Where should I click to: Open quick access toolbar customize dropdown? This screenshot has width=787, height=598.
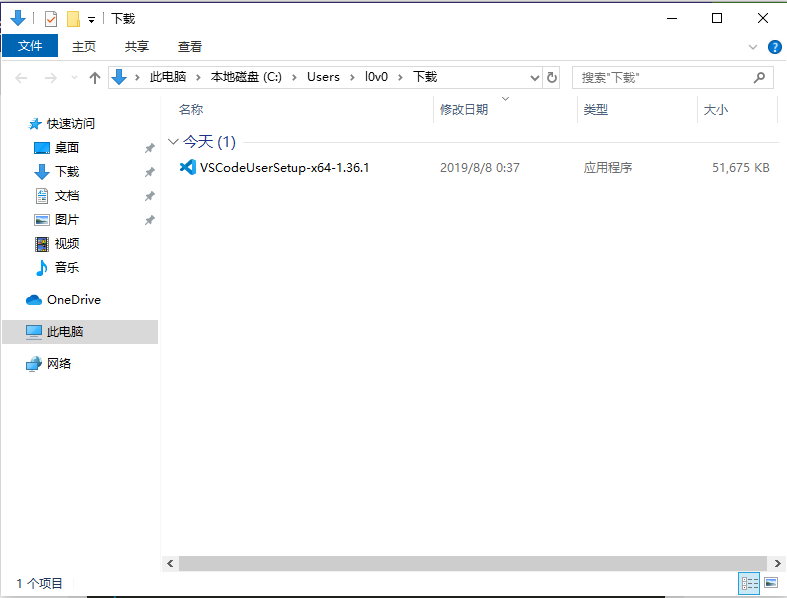coord(91,20)
